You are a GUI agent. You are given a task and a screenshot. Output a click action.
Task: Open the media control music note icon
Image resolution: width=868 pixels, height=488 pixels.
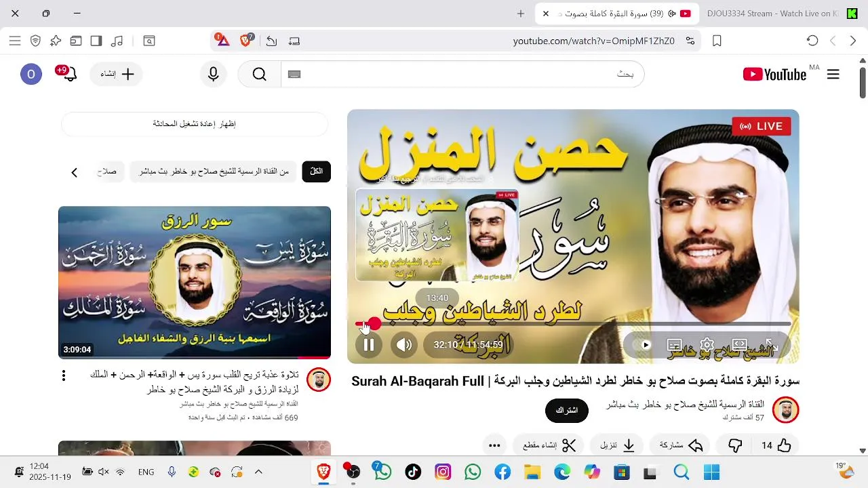point(117,41)
